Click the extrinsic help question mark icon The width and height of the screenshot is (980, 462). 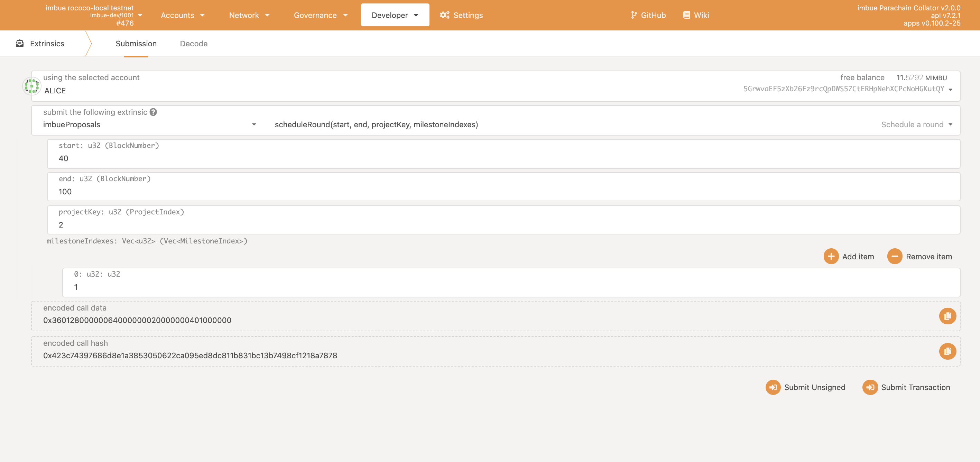pyautogui.click(x=153, y=112)
